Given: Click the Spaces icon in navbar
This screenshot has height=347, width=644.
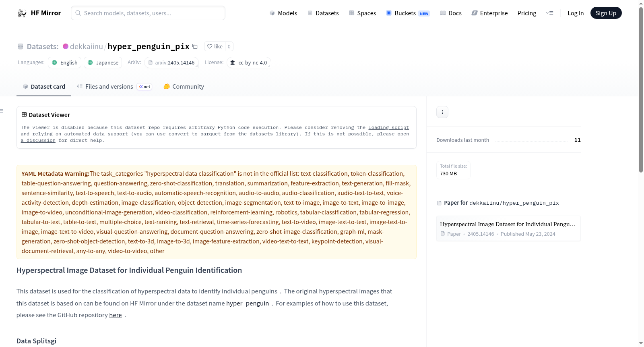Looking at the screenshot, I should click(352, 13).
